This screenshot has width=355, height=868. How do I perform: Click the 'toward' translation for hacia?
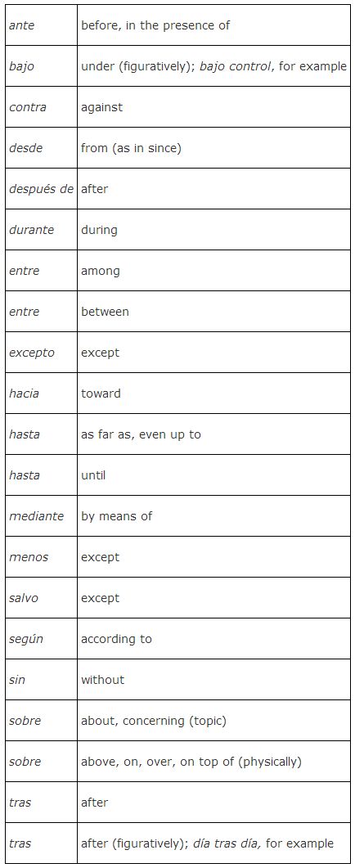101,394
